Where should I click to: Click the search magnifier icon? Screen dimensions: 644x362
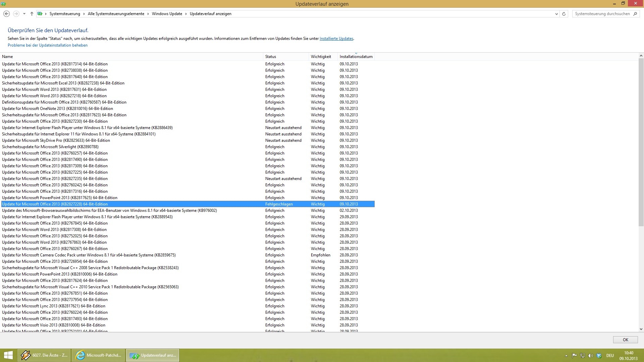coord(635,14)
